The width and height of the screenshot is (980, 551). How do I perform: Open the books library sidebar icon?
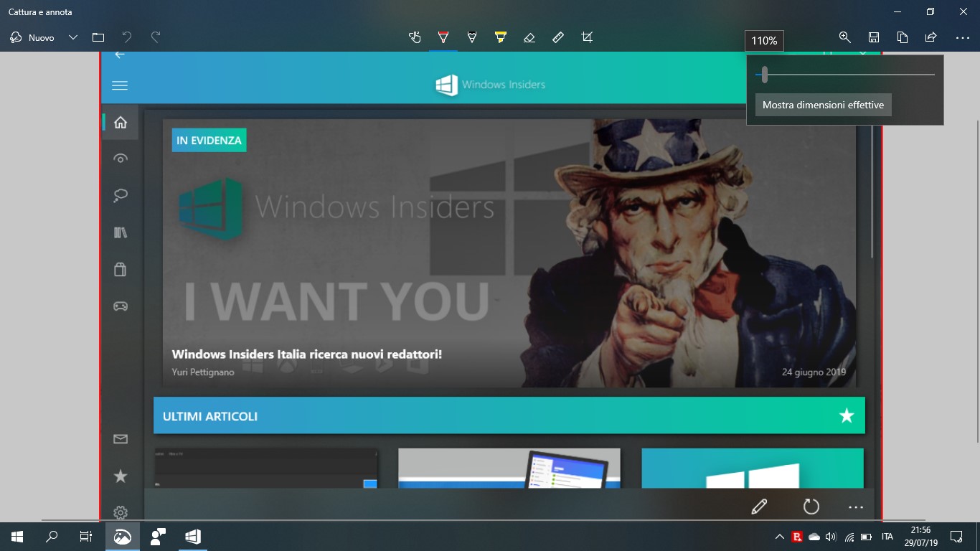click(x=121, y=232)
